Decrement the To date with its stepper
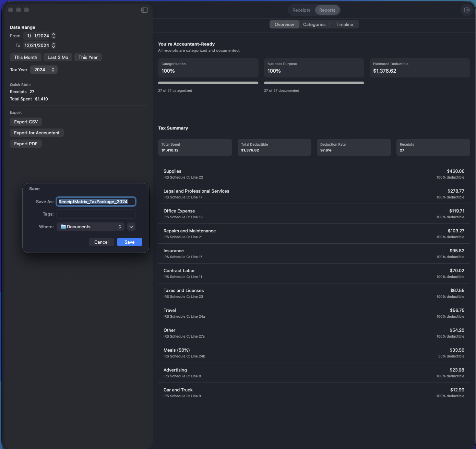This screenshot has height=449, width=476. coord(53,47)
